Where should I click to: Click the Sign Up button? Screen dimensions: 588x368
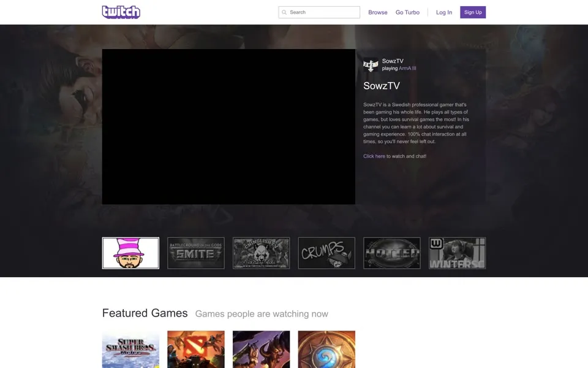pos(473,12)
